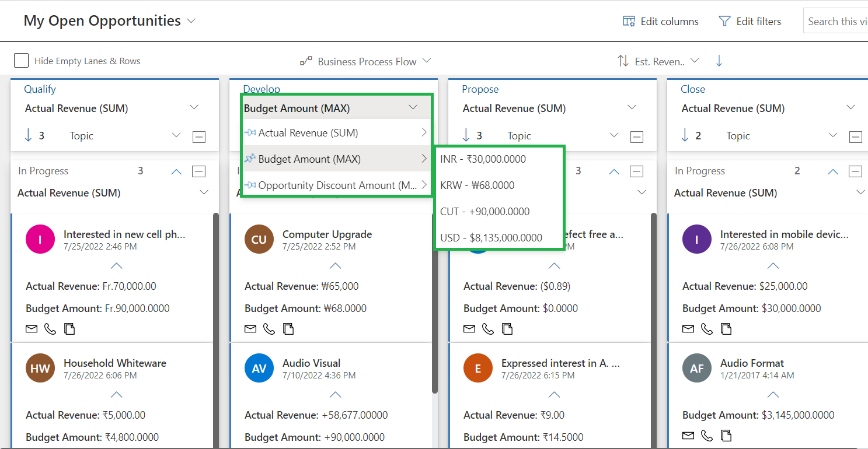Screen dimensions: 868x449
Task: Open the Edit filters panel
Action: click(750, 22)
